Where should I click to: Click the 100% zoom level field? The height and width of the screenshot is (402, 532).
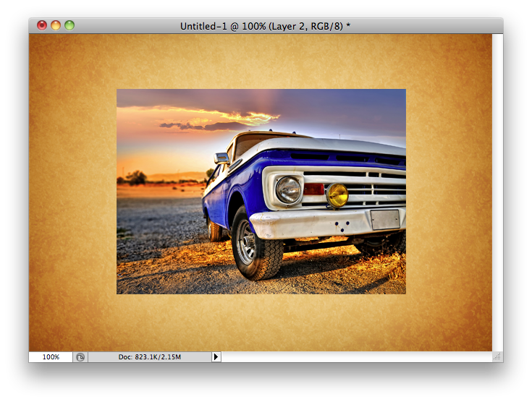51,357
